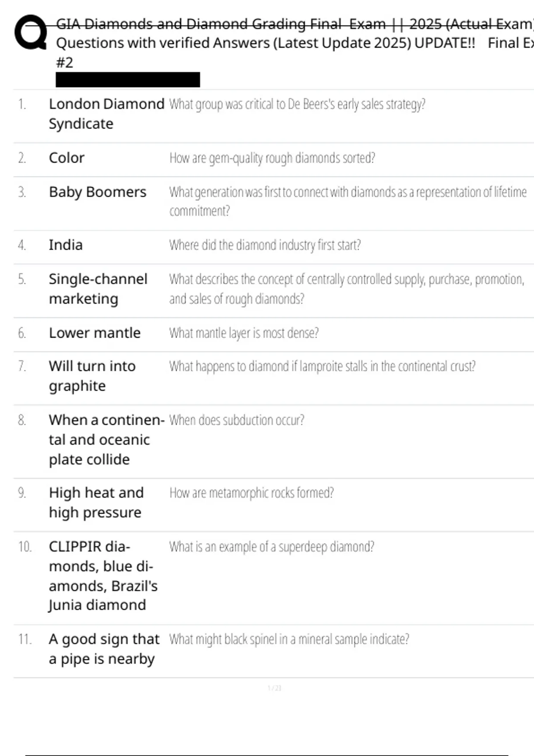Click the page number indicator at bottom
Viewport: 534px width, 756px height.
point(274,688)
